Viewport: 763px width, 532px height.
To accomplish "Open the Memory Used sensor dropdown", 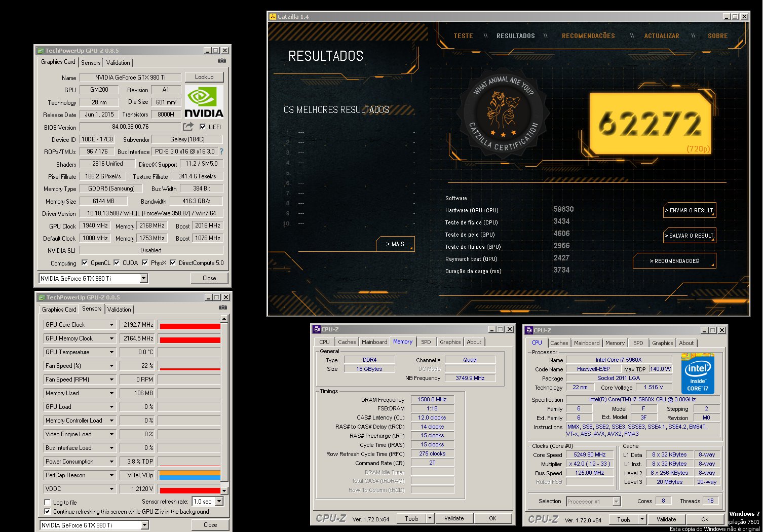I will tap(111, 393).
